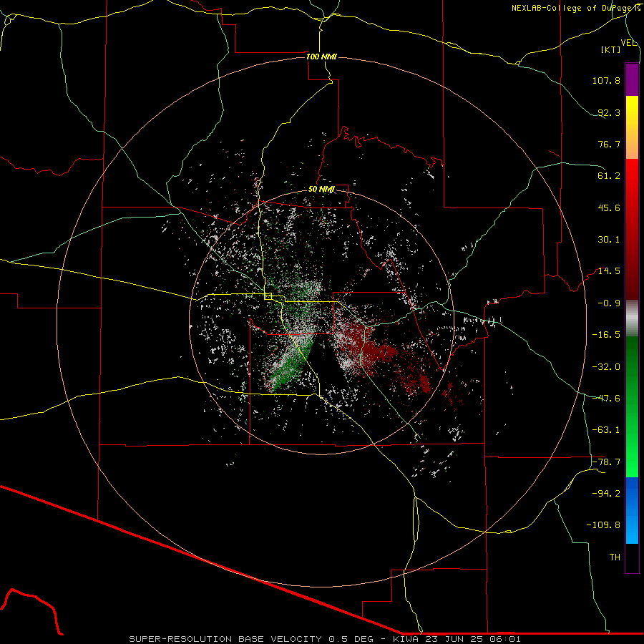This screenshot has height=644, width=644.
Task: Click the -109.8 velocity scale value
Action: [x=603, y=525]
